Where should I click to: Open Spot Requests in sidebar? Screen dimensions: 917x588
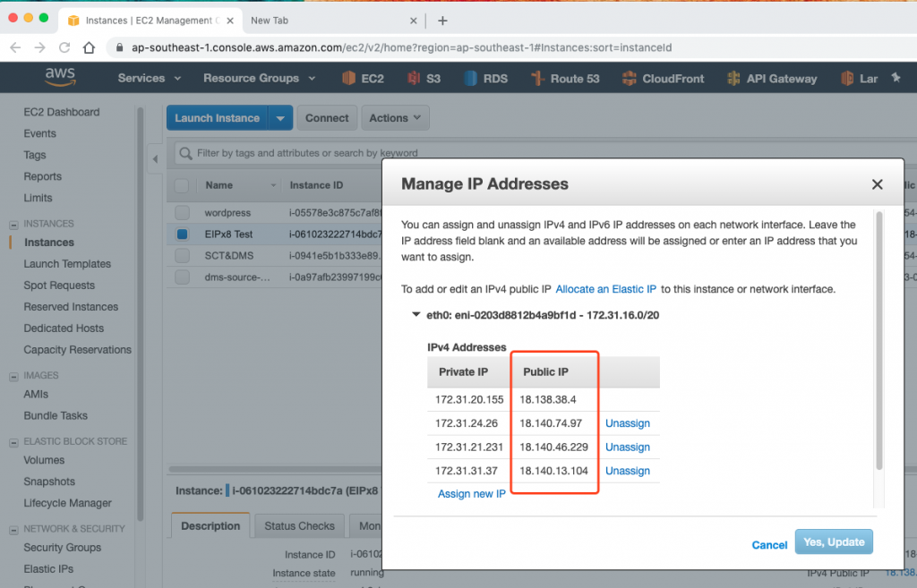(59, 285)
